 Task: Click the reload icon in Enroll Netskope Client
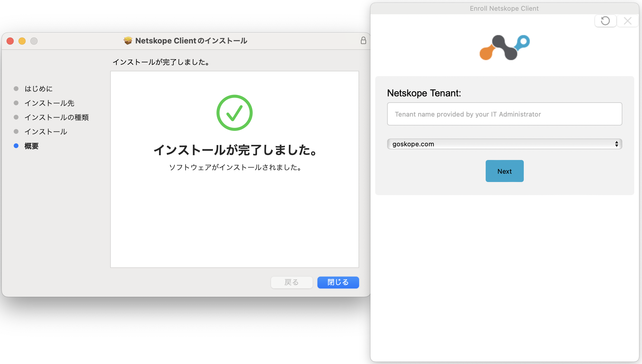pyautogui.click(x=605, y=21)
